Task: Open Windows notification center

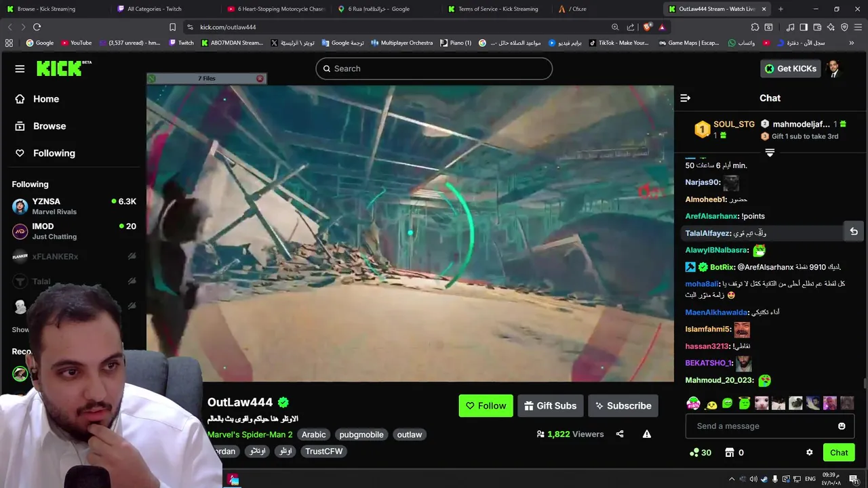Action: pyautogui.click(x=854, y=479)
